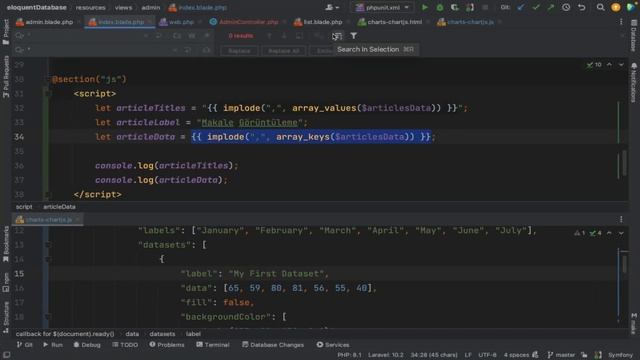
Task: Click UTF-8 encoding in status bar
Action: pos(487,355)
